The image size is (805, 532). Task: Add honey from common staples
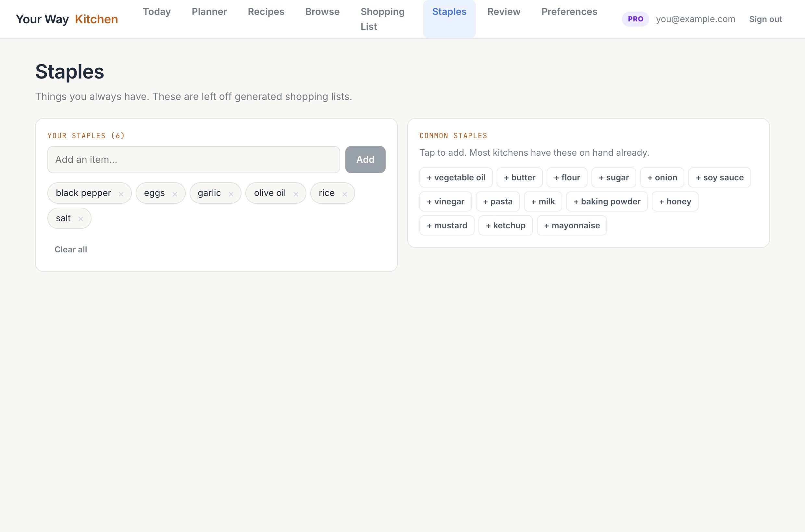coord(675,201)
